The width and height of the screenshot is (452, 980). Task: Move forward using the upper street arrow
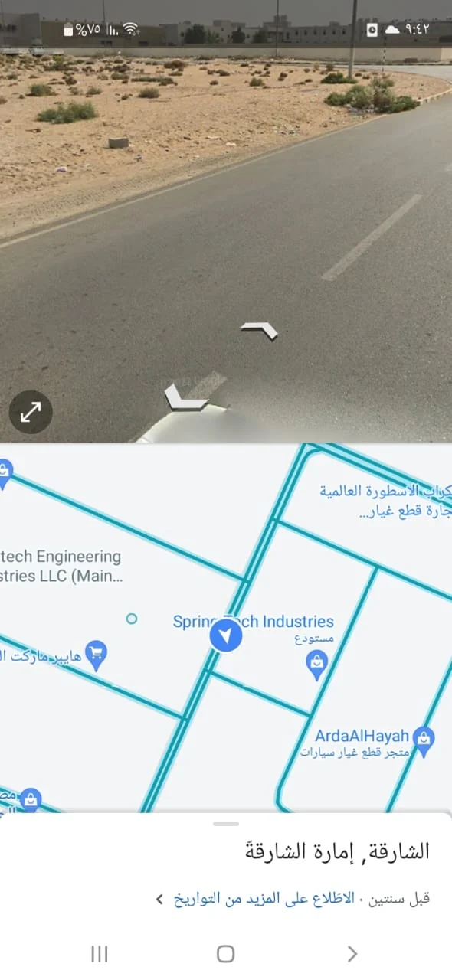click(259, 331)
